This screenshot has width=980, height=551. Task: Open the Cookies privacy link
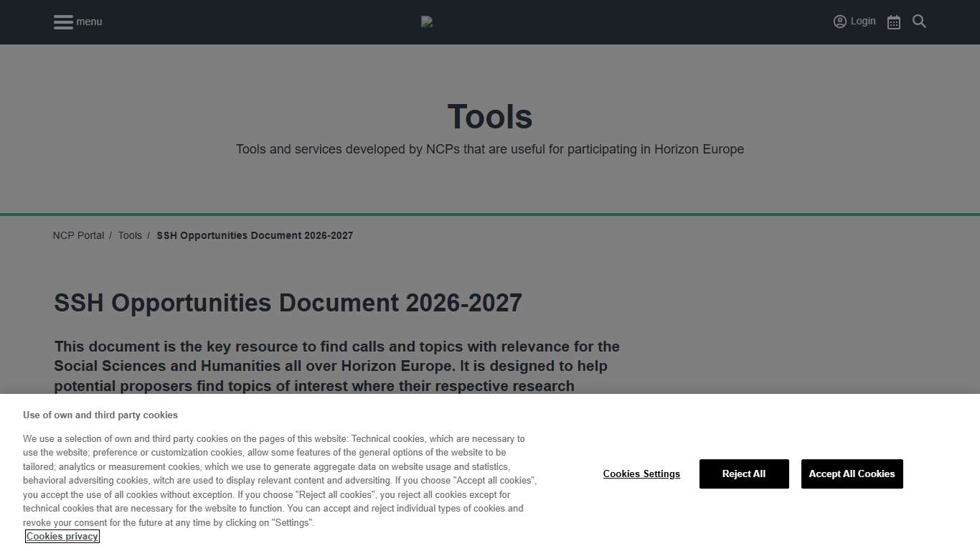click(62, 536)
